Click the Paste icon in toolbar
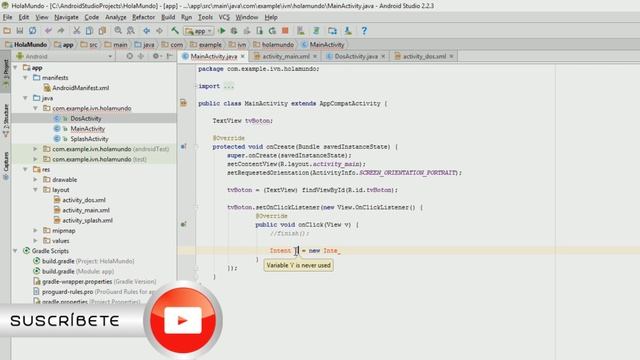The height and width of the screenshot is (360, 640). pos(102,31)
